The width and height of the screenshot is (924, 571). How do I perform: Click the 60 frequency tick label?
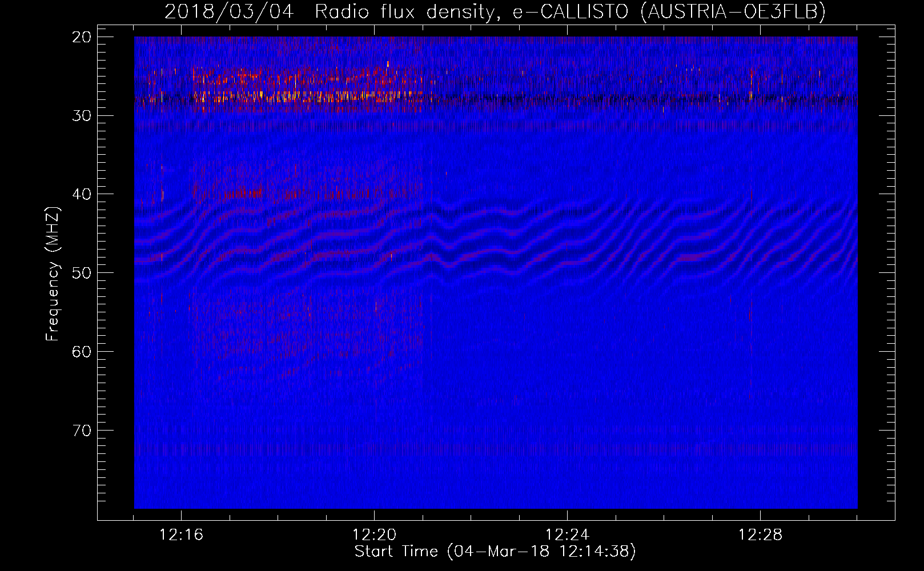[x=82, y=351]
